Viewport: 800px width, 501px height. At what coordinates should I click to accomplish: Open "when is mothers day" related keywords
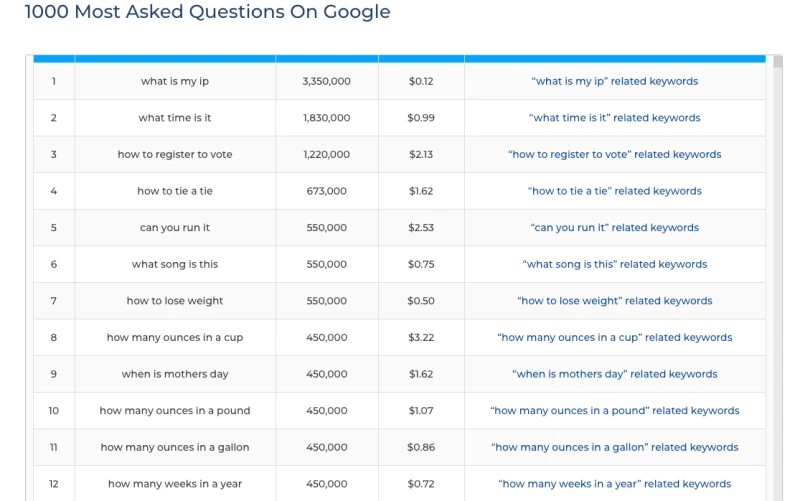[x=614, y=374]
